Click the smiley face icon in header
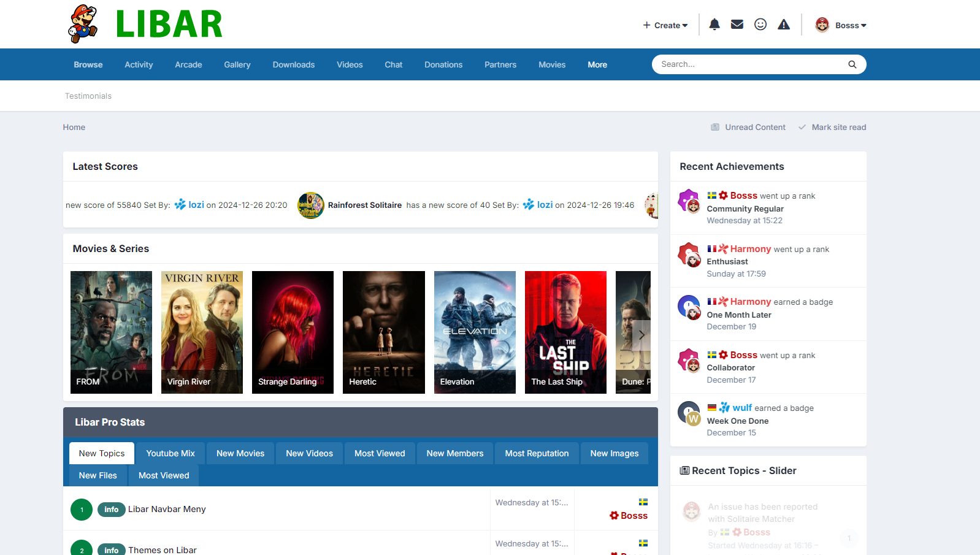980x555 pixels. 760,25
